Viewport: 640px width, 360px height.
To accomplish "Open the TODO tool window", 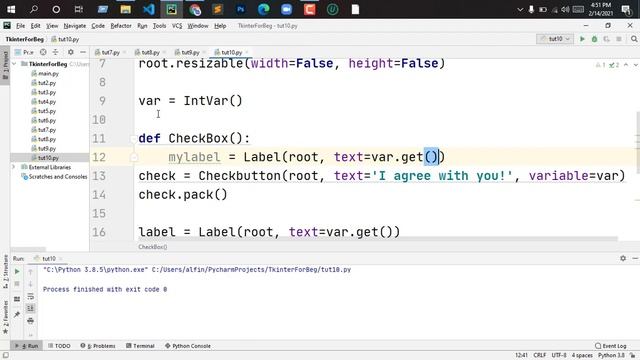I will (60, 346).
